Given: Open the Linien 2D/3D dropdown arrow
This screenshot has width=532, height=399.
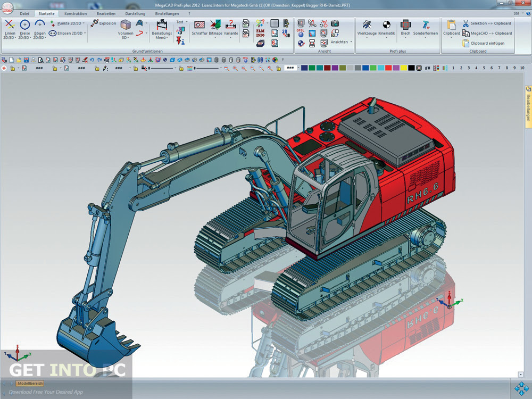Looking at the screenshot, I should tap(15, 38).
